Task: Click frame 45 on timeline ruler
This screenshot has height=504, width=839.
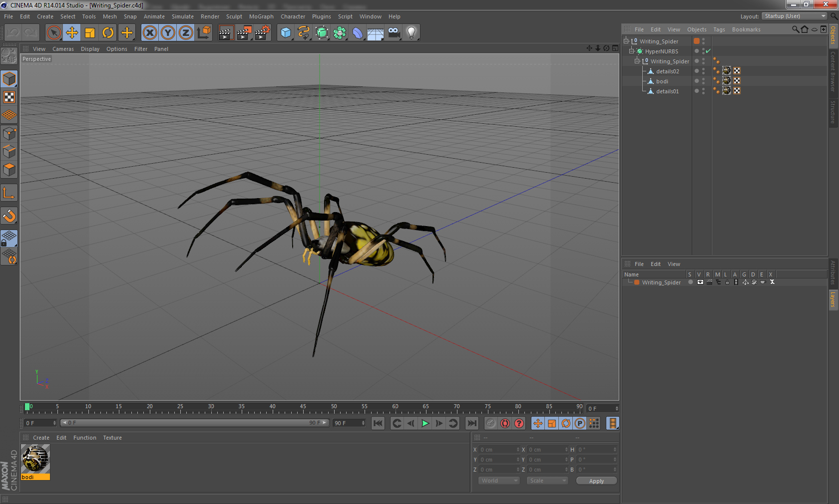Action: tap(303, 408)
